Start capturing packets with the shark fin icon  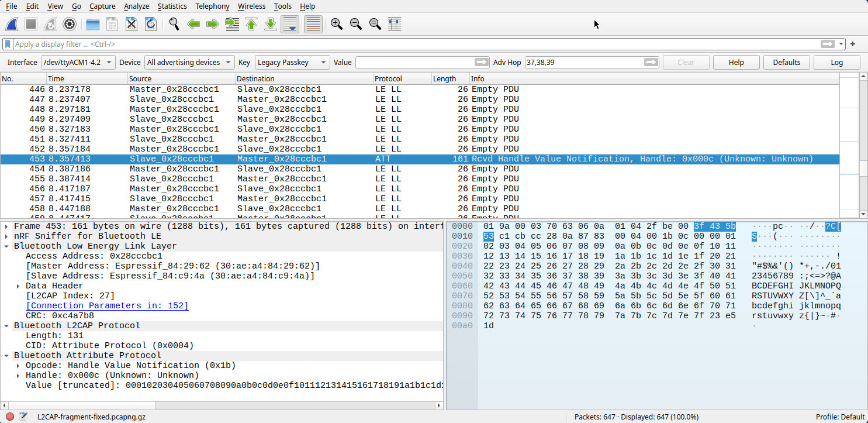pyautogui.click(x=13, y=24)
